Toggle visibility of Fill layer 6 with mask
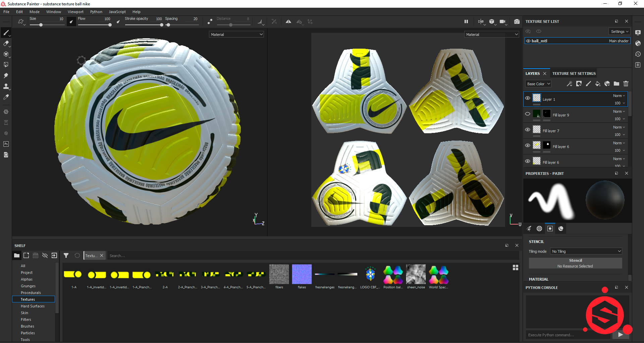This screenshot has width=644, height=343. (x=528, y=145)
